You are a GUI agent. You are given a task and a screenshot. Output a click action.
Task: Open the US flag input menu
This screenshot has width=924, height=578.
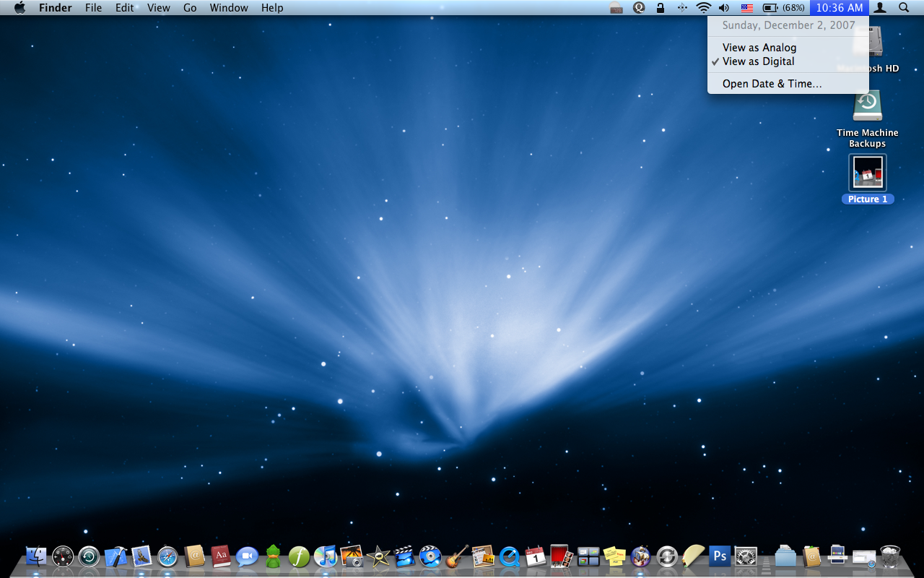pyautogui.click(x=747, y=8)
